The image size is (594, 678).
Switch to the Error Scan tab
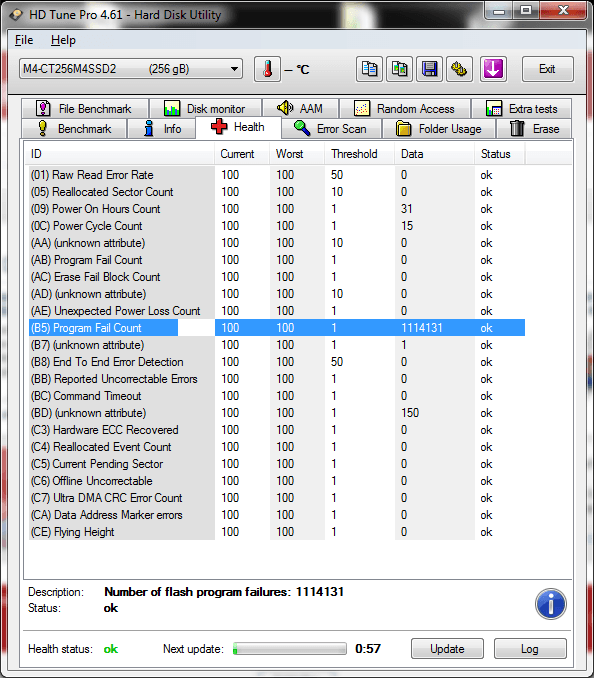(331, 128)
